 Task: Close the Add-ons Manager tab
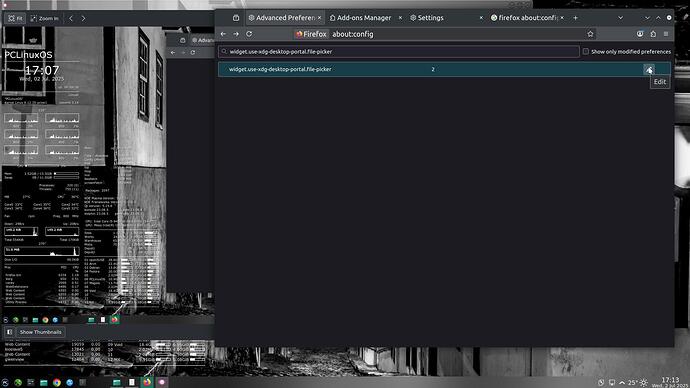point(400,18)
